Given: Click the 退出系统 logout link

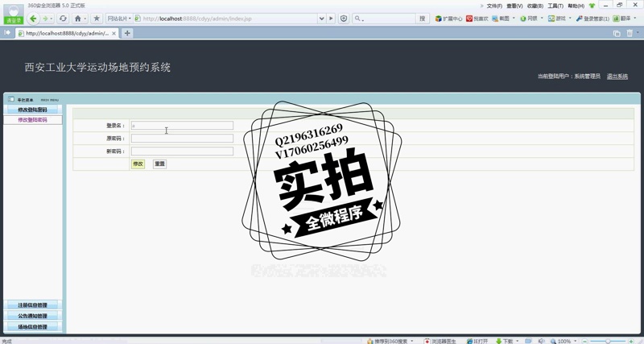Looking at the screenshot, I should (x=617, y=77).
